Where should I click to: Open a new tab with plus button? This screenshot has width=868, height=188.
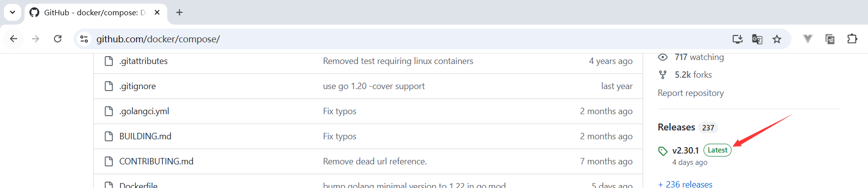(x=179, y=12)
